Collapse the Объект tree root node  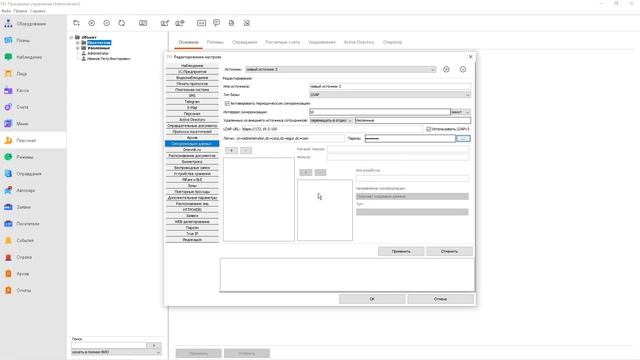point(71,37)
